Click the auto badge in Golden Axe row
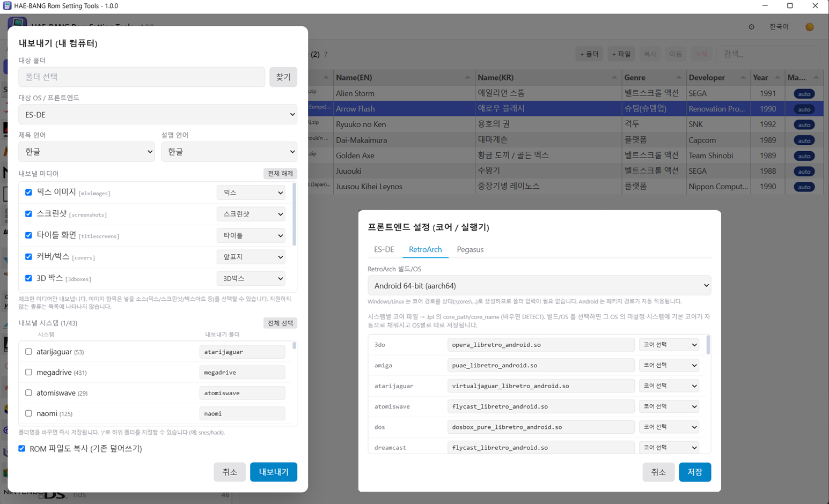Image resolution: width=829 pixels, height=504 pixels. tap(804, 156)
